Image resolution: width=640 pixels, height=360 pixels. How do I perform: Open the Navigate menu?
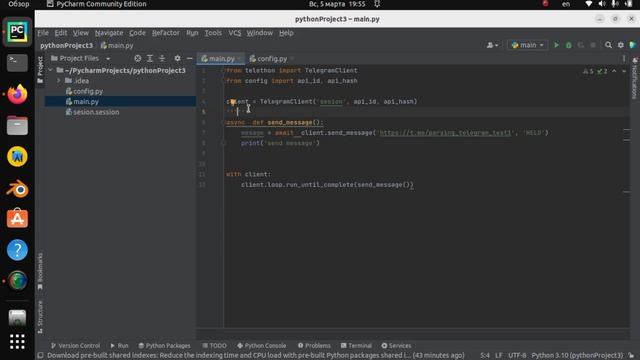click(x=109, y=33)
